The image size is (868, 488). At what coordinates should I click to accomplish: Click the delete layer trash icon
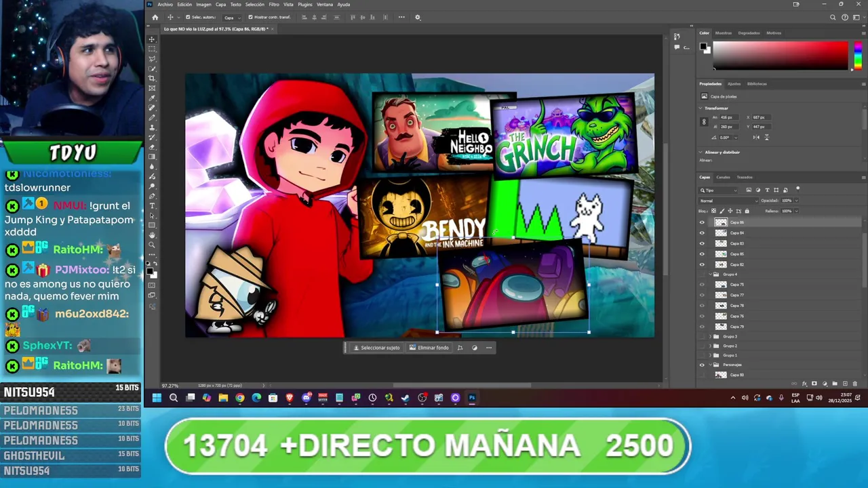pyautogui.click(x=855, y=384)
